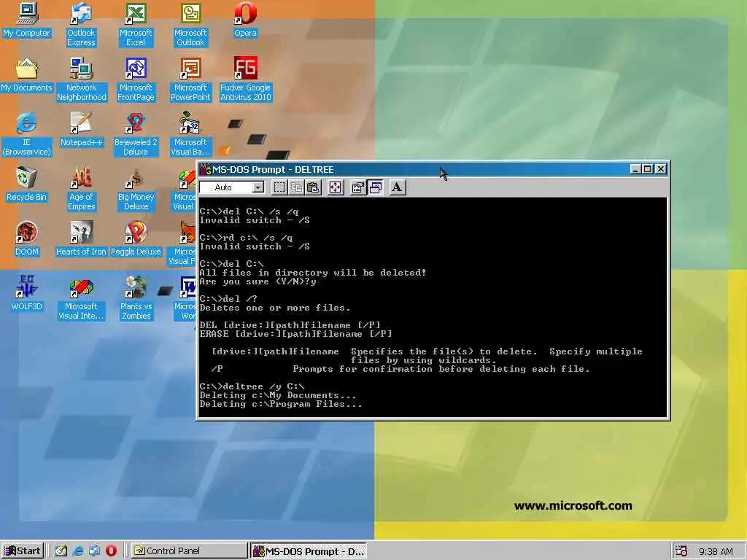Select the Opera desktop icon
Viewport: 747px width, 560px height.
[x=245, y=20]
